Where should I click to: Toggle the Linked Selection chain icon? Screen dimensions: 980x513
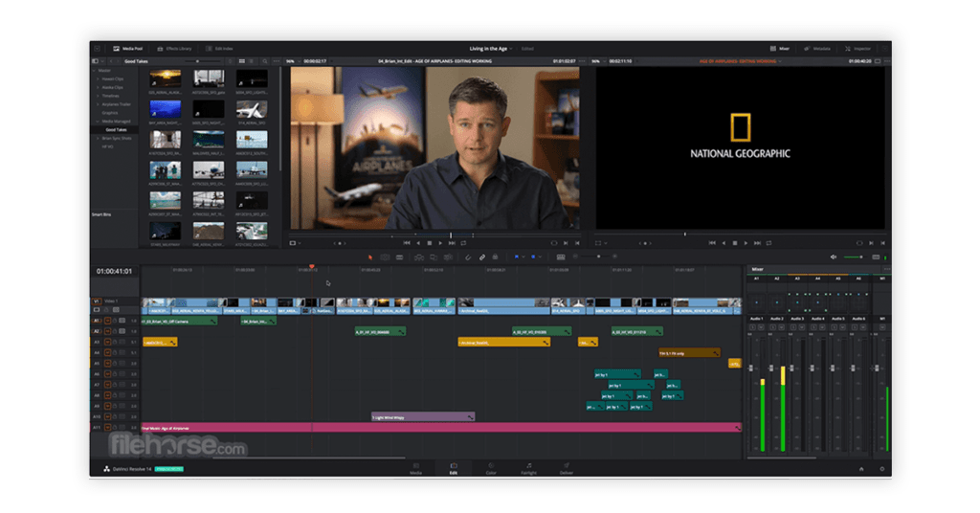(x=482, y=257)
